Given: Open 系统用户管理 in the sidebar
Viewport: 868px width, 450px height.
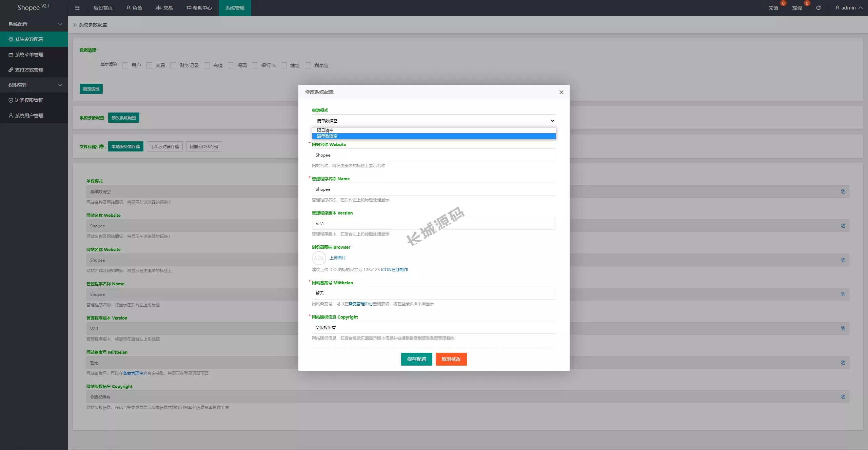Looking at the screenshot, I should click(x=34, y=116).
